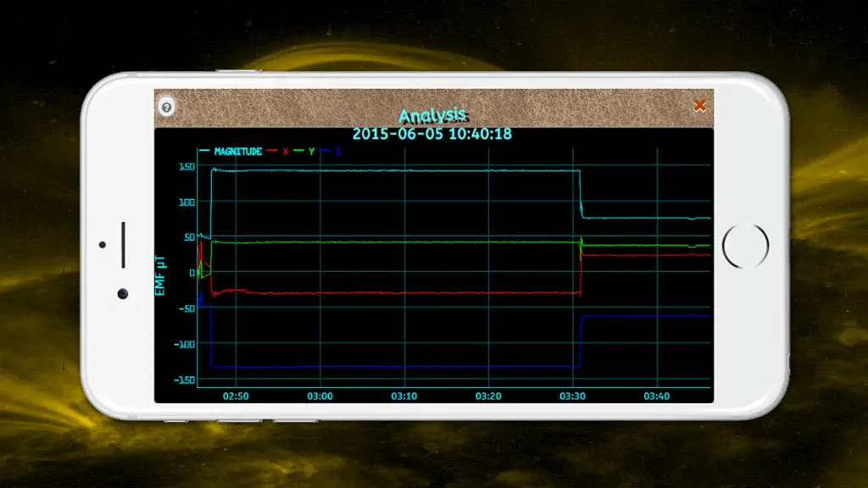Tap the phone's round home button
Image resolution: width=868 pixels, height=488 pixels.
[745, 246]
